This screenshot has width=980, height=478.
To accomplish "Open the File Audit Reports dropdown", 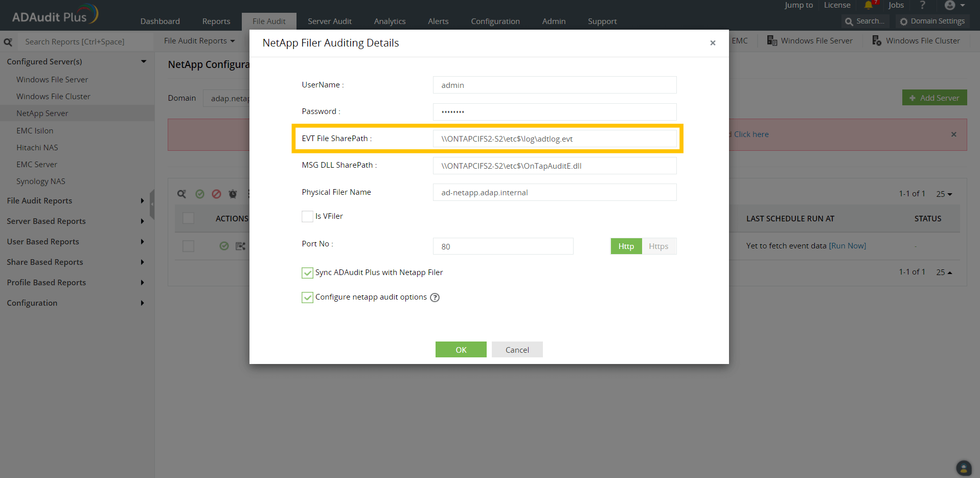I will pyautogui.click(x=199, y=41).
